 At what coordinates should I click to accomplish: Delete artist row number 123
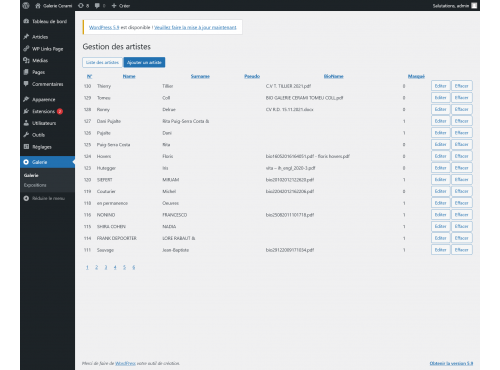[x=462, y=168]
